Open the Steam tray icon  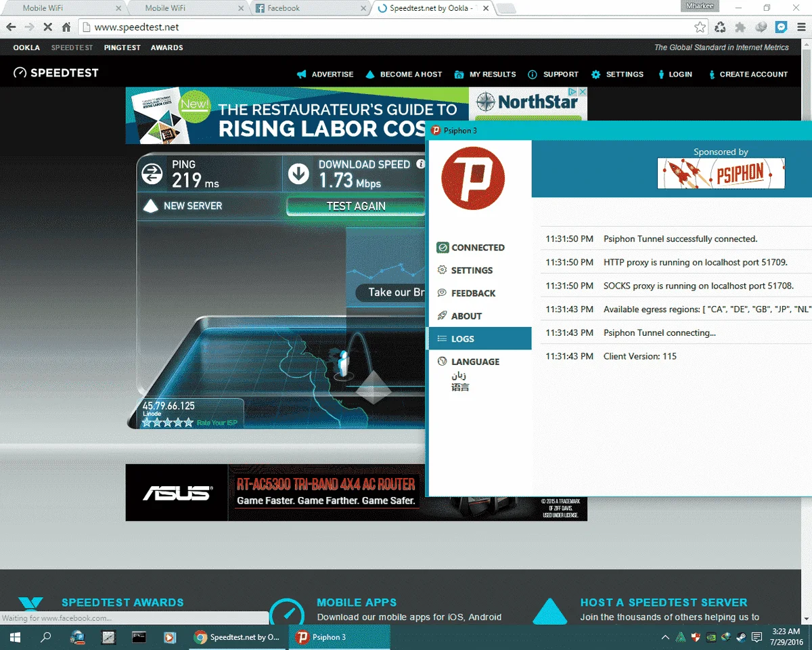pos(741,637)
